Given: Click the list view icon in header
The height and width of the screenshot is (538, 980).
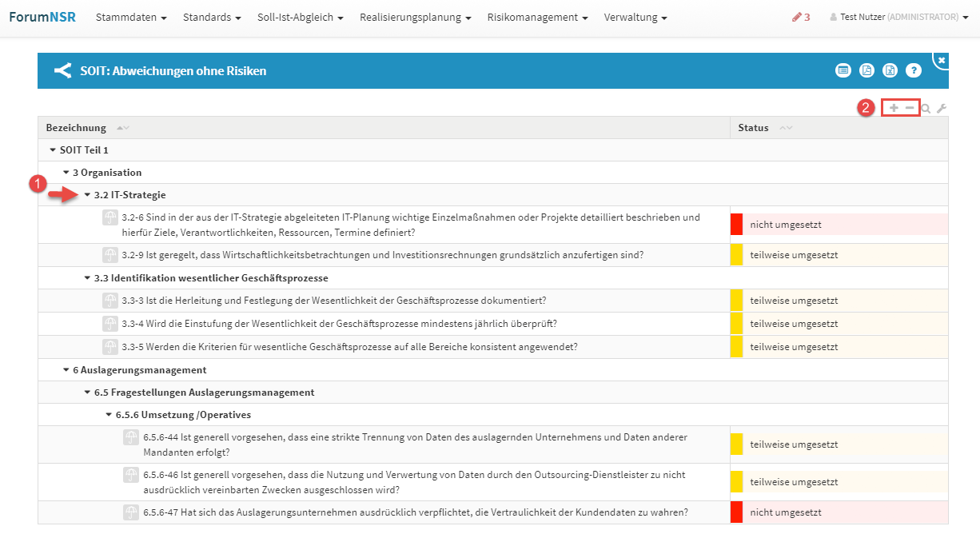Looking at the screenshot, I should coord(843,70).
